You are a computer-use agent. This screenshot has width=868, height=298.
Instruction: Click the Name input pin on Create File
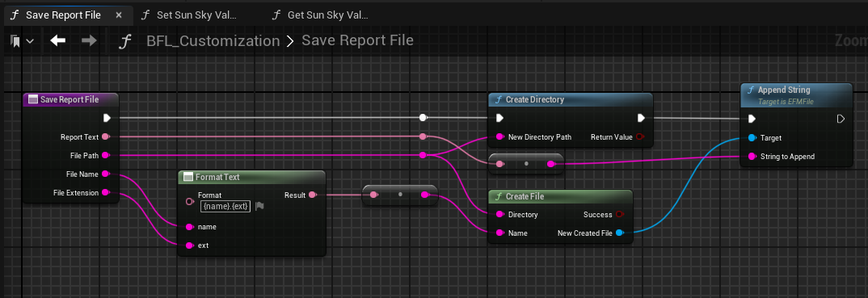(x=499, y=233)
